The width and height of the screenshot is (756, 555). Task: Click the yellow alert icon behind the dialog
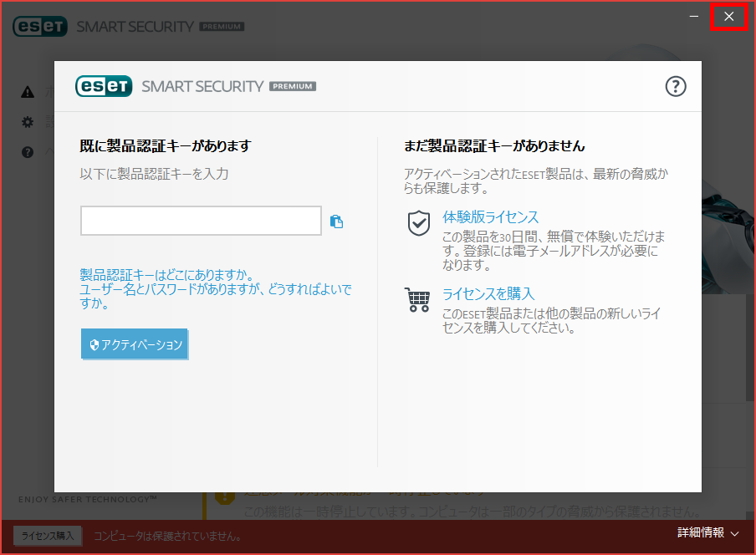225,496
